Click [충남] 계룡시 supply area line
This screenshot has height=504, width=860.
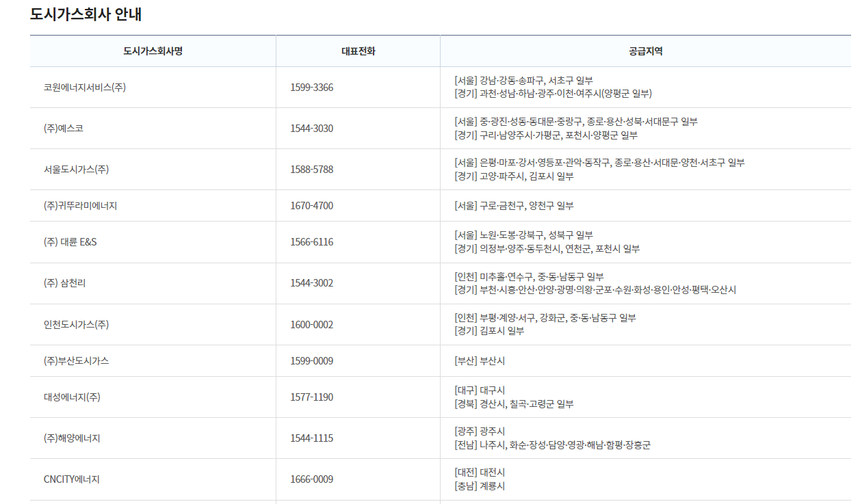(x=480, y=486)
